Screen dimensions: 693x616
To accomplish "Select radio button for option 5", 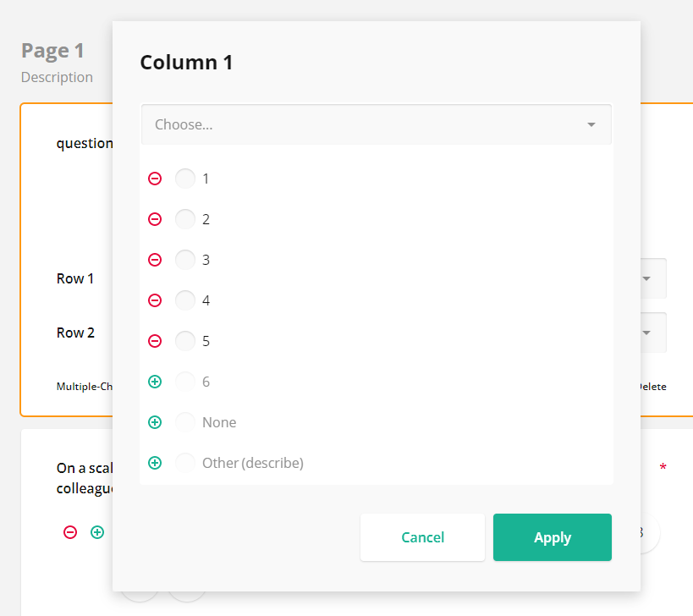I will [184, 341].
